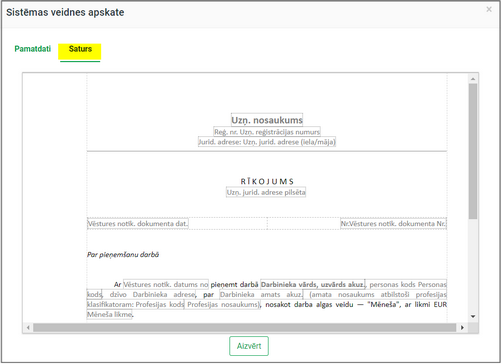Click 'Darbinieka vārds, uzvārds akuz.' field
The height and width of the screenshot is (364, 501).
click(x=313, y=284)
